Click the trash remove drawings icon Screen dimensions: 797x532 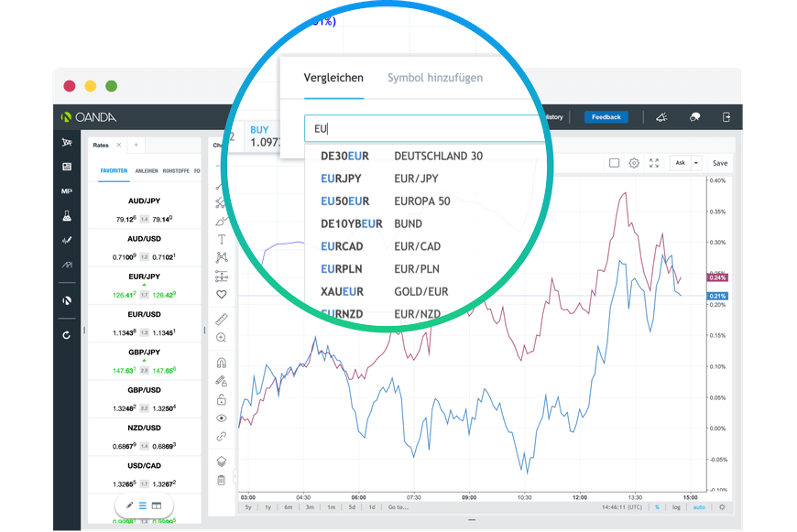221,480
